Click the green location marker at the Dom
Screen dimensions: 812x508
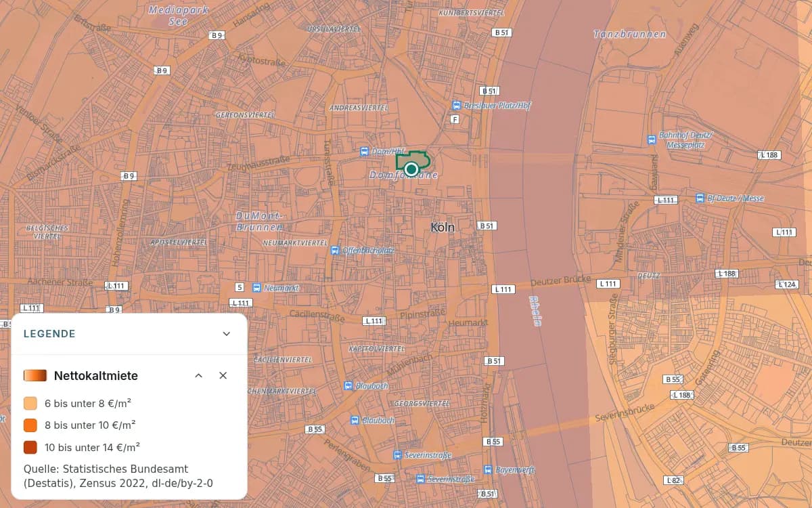pos(411,169)
